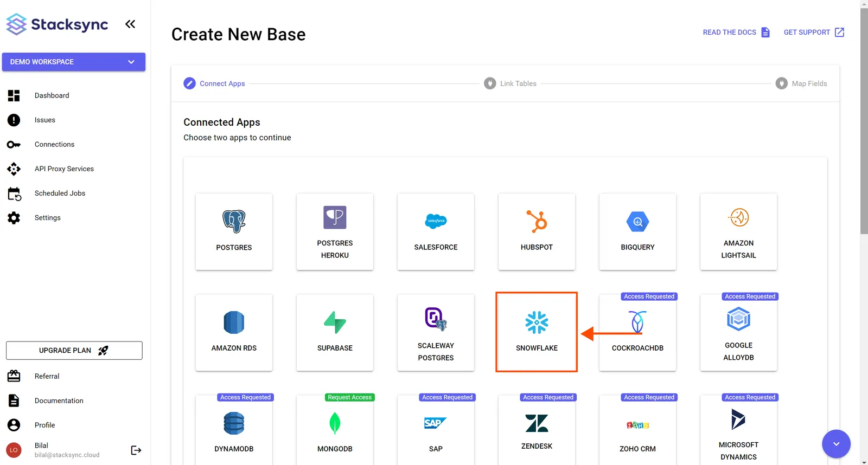This screenshot has height=465, width=868.
Task: Choose the Snowflake app card
Action: (x=537, y=333)
